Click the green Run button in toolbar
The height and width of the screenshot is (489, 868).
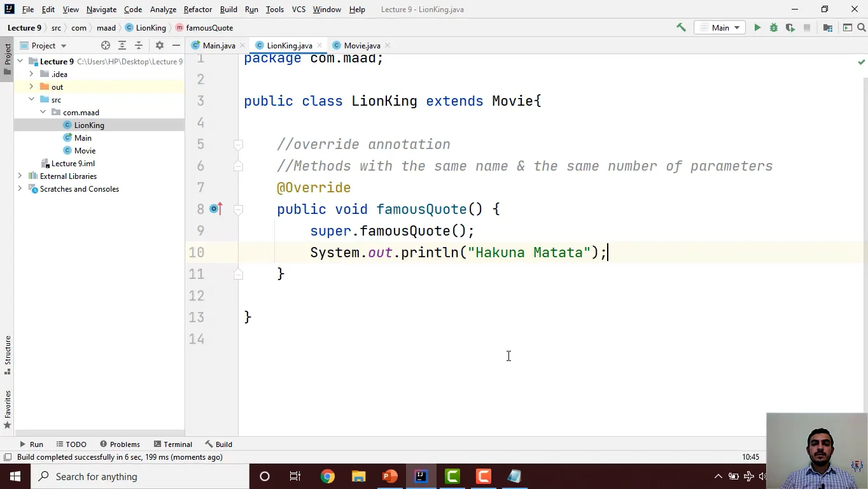click(757, 28)
